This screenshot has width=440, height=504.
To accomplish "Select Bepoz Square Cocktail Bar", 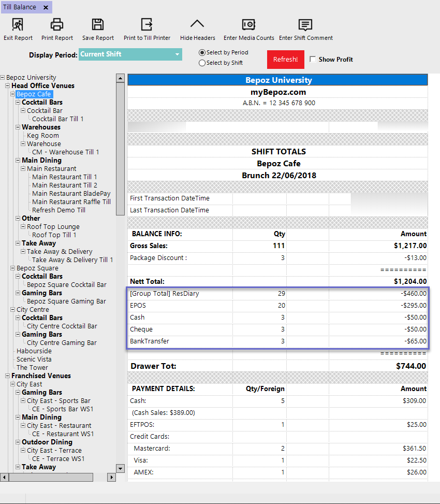I will click(x=66, y=285).
